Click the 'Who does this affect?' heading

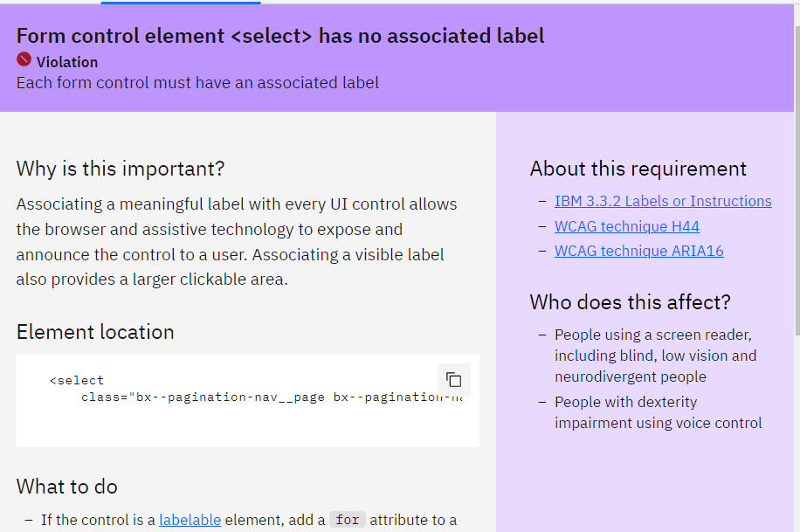630,302
